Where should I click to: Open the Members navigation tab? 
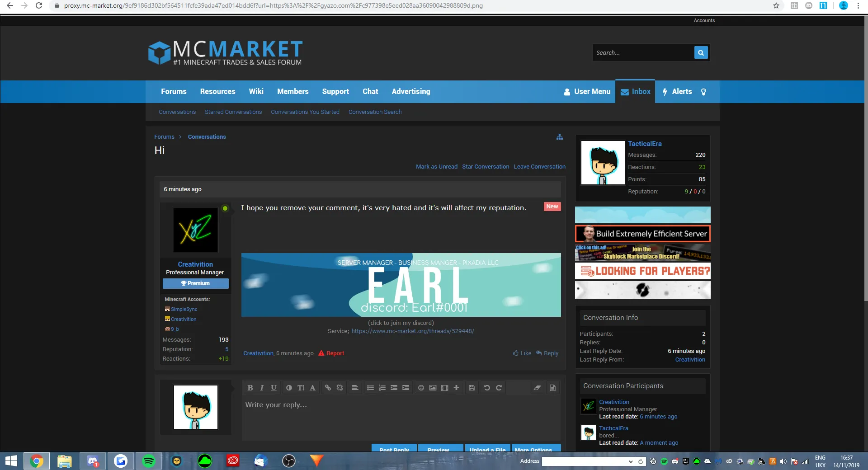click(292, 91)
